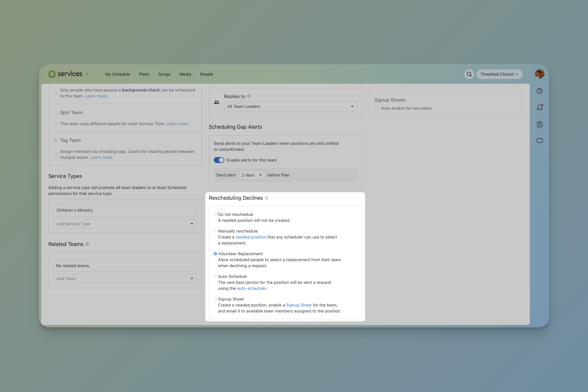Screen dimensions: 588x392
Task: Check Auto-enable for new plans checkbox
Action: click(376, 108)
